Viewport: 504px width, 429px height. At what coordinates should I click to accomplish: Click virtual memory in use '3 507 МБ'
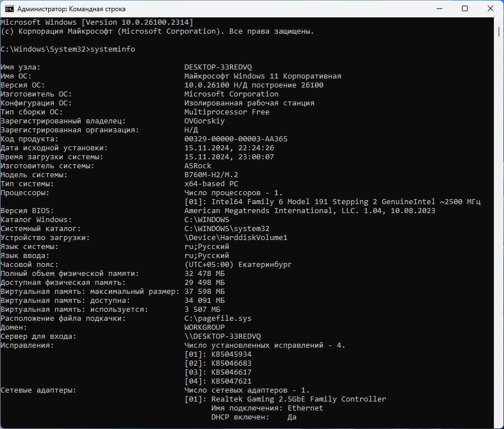[202, 310]
